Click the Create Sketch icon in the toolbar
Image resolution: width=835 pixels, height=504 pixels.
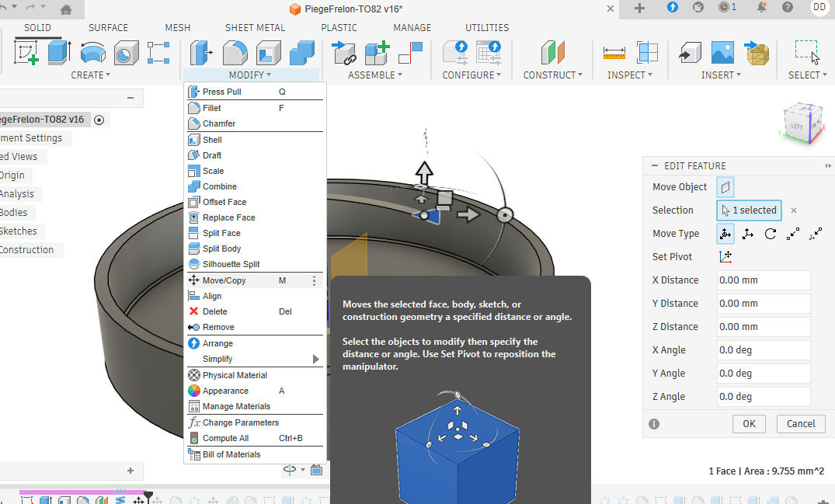coord(26,53)
